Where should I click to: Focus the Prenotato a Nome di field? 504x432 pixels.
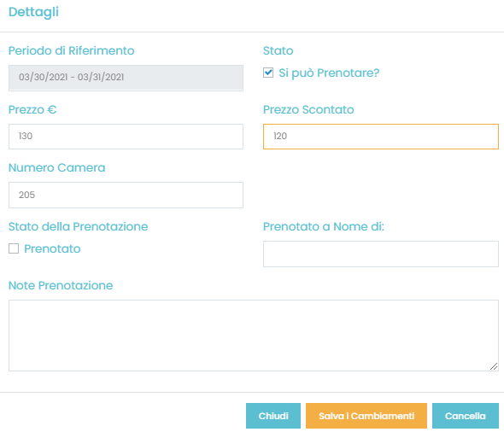click(381, 254)
